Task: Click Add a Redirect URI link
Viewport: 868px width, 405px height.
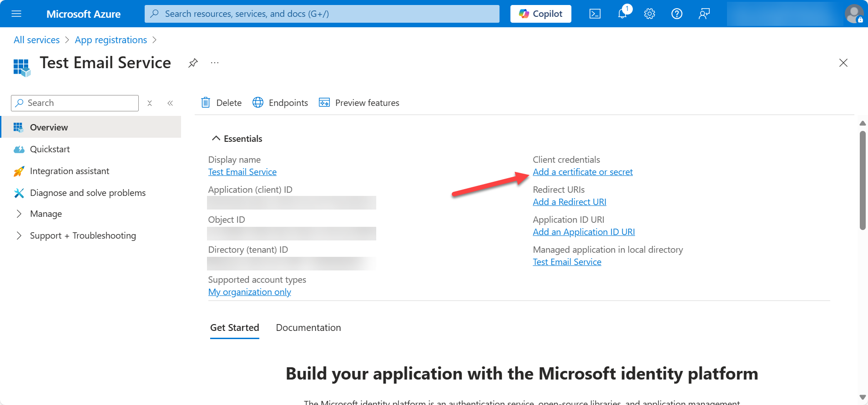Action: click(x=570, y=202)
